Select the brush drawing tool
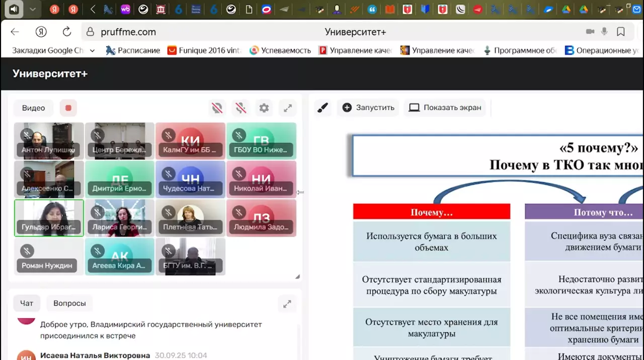The image size is (644, 360). click(323, 107)
